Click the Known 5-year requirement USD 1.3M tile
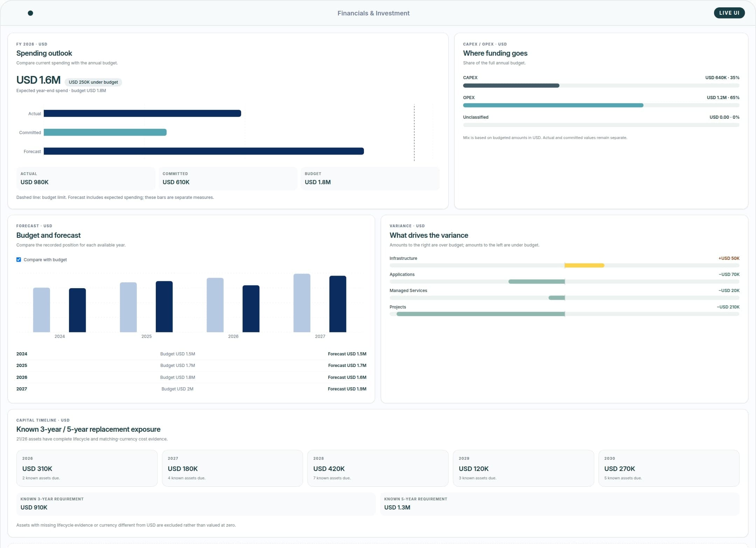This screenshot has height=548, width=756. [560, 504]
